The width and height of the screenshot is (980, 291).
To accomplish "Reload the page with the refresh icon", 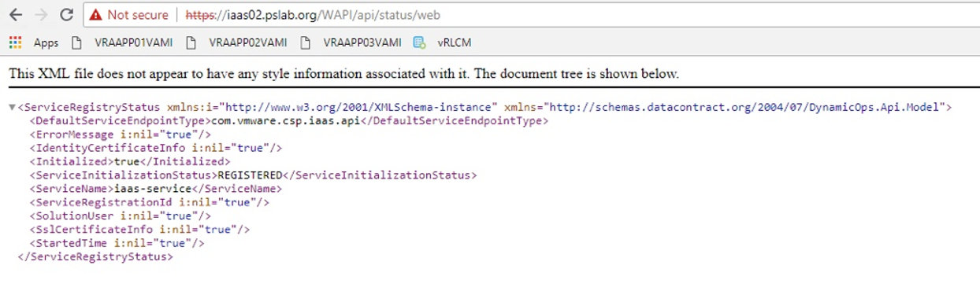I will (66, 14).
